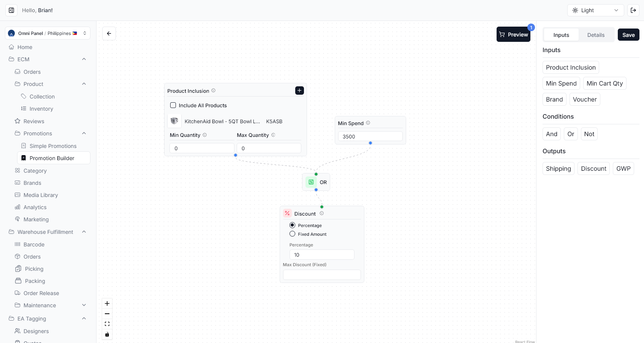644x343 pixels.
Task: Toggle the canvas lock interactivity control
Action: [107, 334]
